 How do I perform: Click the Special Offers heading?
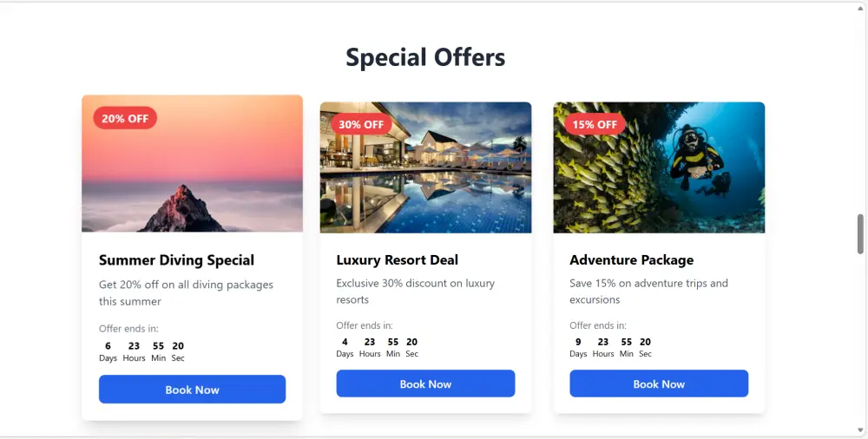pyautogui.click(x=425, y=57)
